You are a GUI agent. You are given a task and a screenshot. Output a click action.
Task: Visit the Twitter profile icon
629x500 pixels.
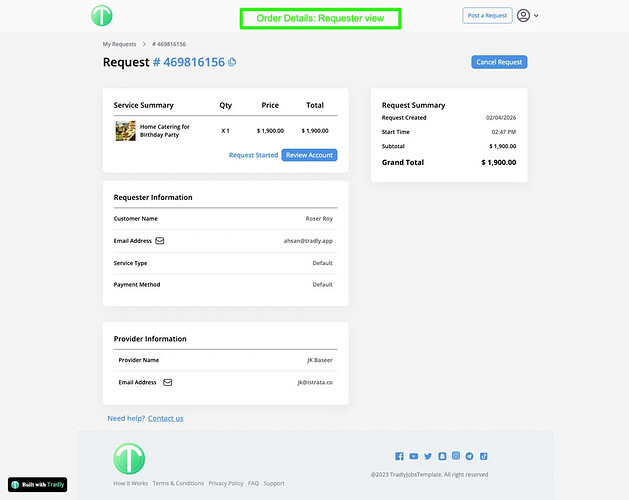[427, 456]
